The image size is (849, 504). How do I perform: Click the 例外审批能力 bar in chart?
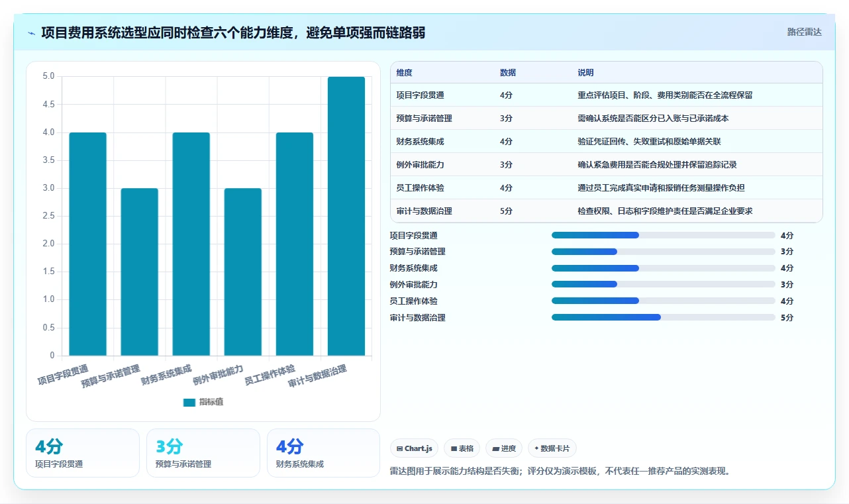242,272
